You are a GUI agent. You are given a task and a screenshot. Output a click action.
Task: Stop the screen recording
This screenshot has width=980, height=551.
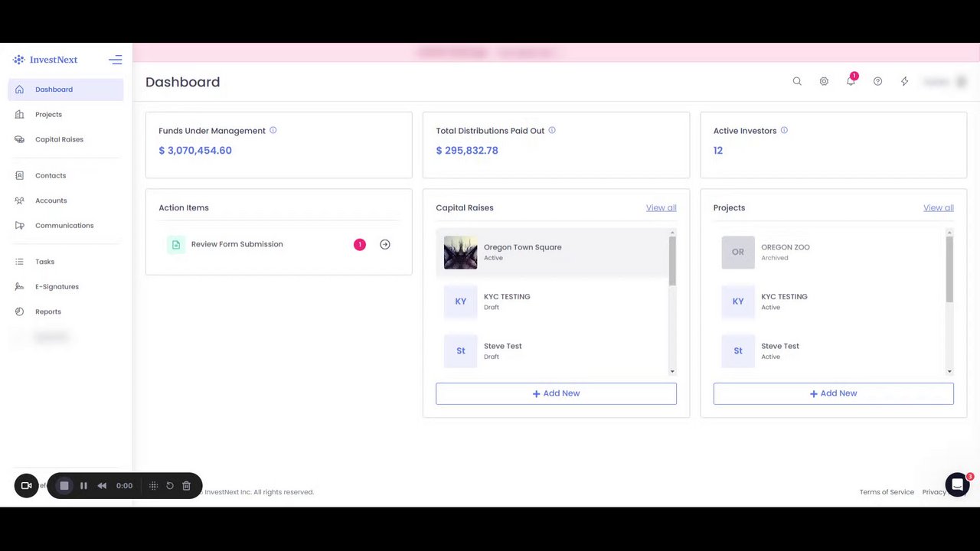click(x=64, y=485)
